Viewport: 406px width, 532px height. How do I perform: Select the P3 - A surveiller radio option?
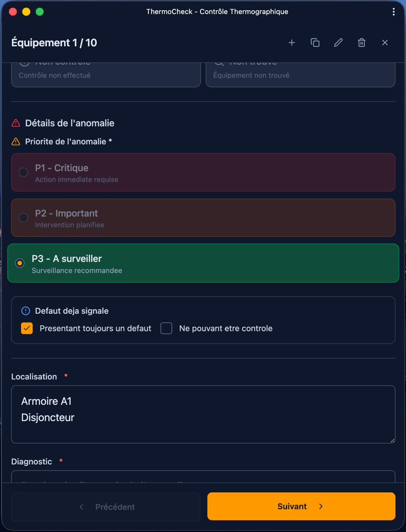point(20,263)
